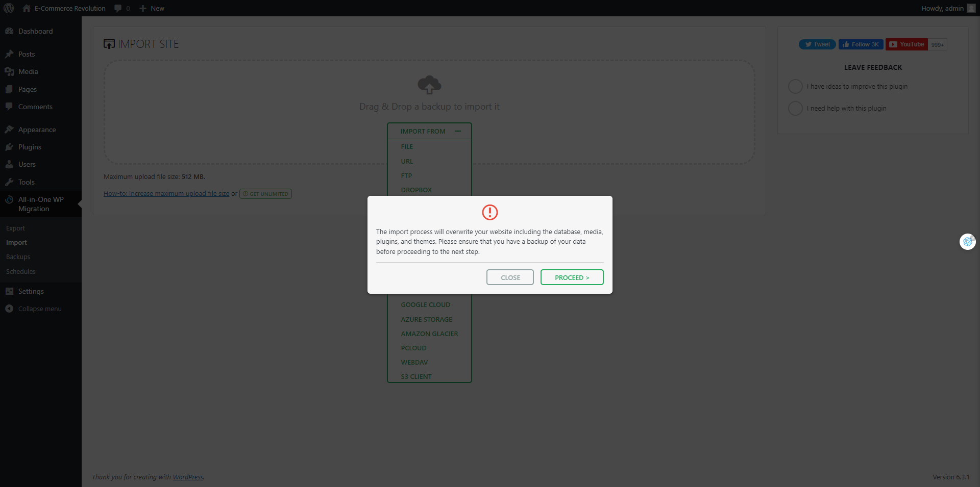Go to Backups submenu

pyautogui.click(x=18, y=257)
